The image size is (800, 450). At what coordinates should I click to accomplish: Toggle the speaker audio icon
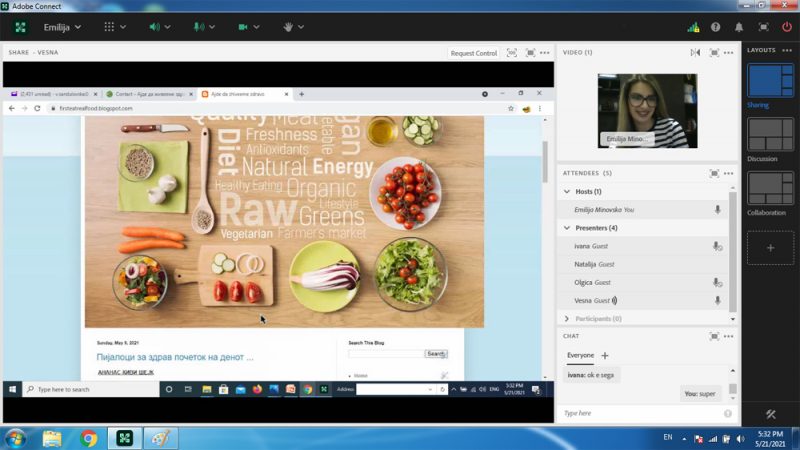[155, 27]
